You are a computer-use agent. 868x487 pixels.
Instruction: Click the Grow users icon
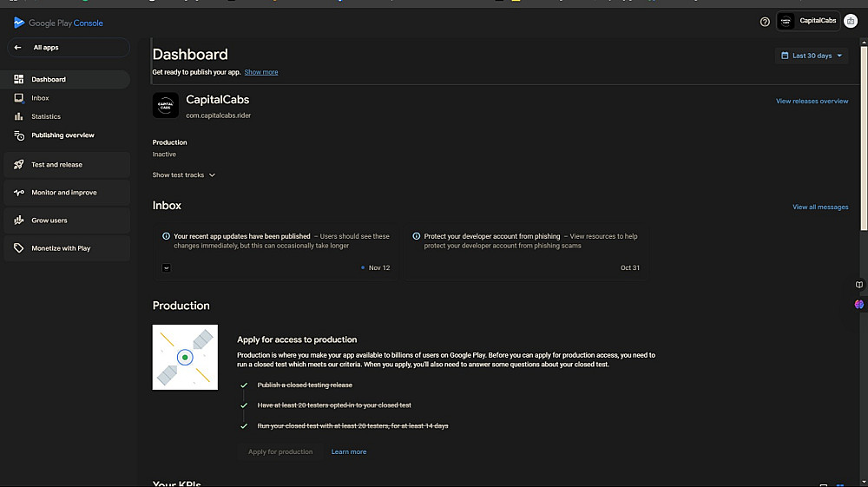(19, 220)
